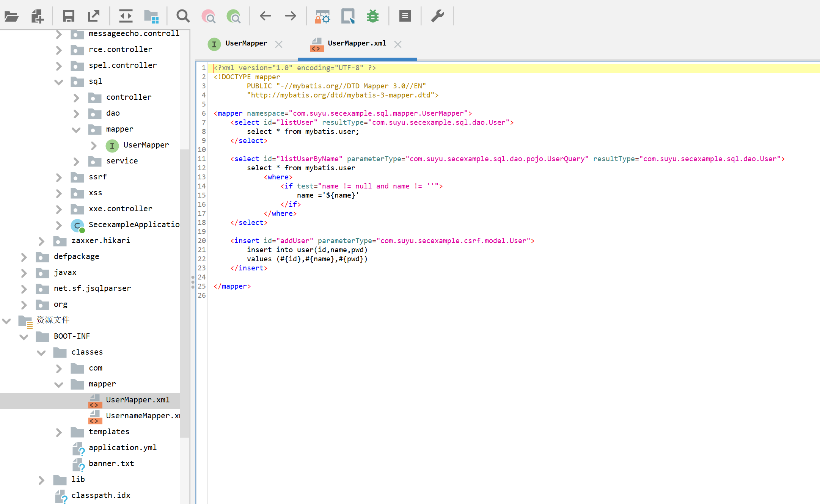Screen dimensions: 820x504
Task: Click the green bug decompiler icon
Action: point(373,16)
